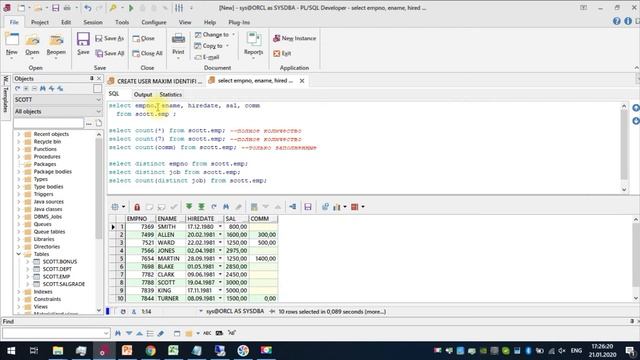Click the binoculars Query By Example icon in the grid toolbar
Viewport: 640px width, 360px height.
pos(226,207)
